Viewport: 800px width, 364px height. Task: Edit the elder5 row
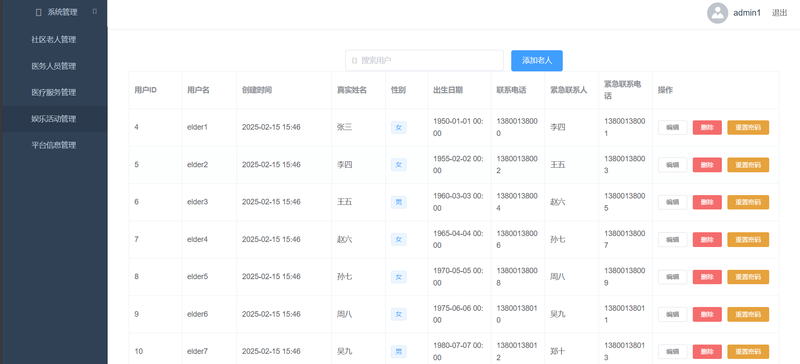[672, 277]
